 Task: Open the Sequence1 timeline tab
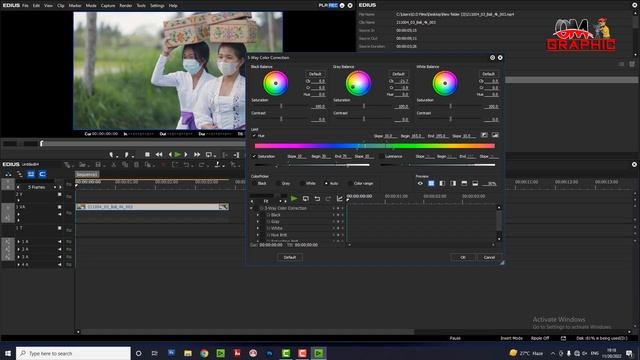(x=87, y=175)
